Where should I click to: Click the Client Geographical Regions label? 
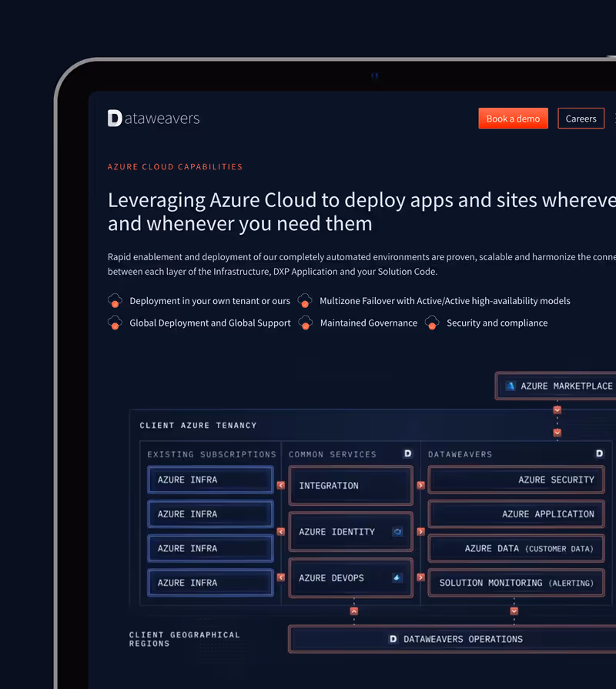pos(184,639)
